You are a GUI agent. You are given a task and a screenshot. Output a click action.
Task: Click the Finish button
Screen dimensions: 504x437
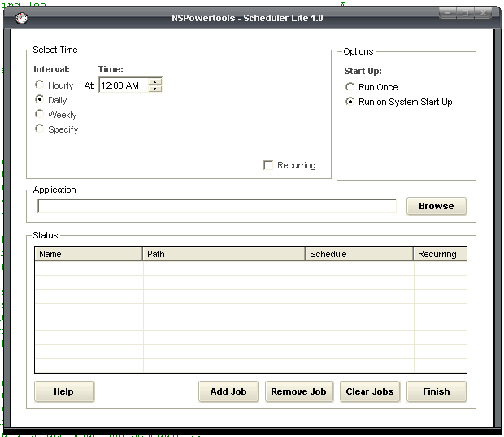[437, 391]
